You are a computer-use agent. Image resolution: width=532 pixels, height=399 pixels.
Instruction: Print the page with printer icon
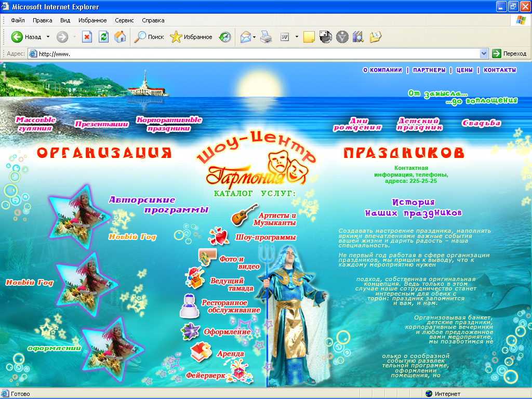(267, 37)
